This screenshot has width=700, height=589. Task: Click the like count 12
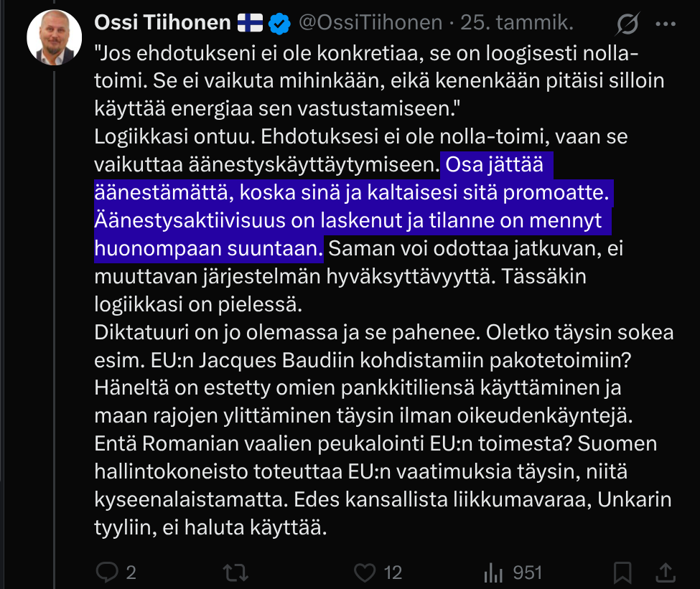coord(393,572)
